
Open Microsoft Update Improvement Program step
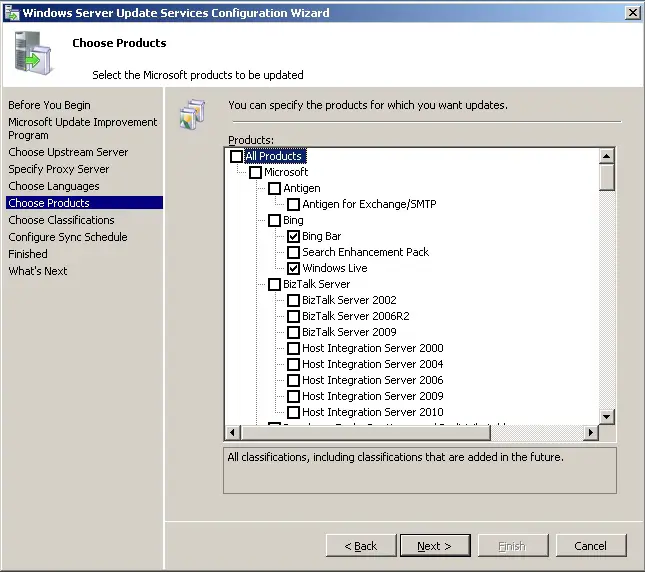82,129
